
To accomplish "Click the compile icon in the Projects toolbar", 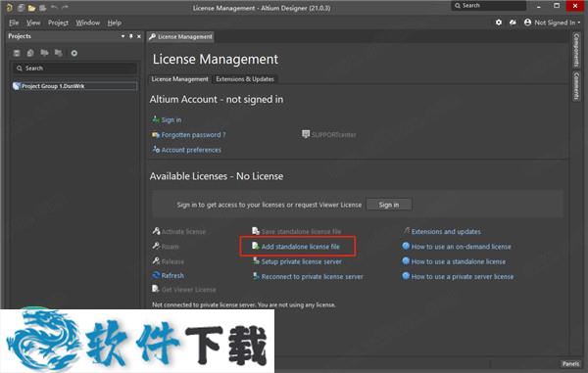I will pos(30,53).
